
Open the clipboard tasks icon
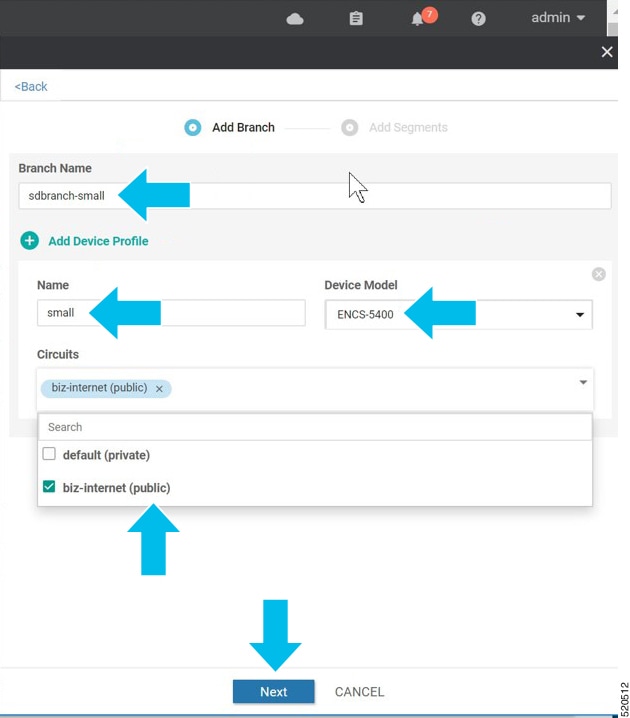[356, 18]
